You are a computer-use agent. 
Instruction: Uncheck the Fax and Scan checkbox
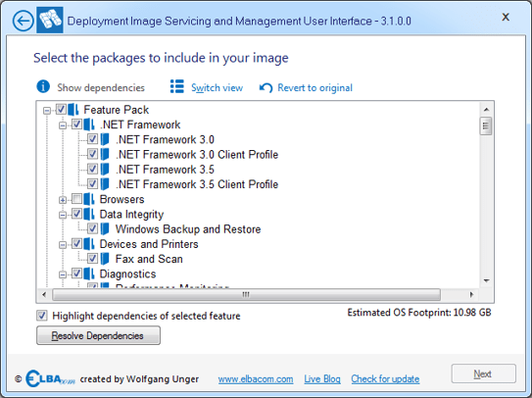(x=93, y=259)
